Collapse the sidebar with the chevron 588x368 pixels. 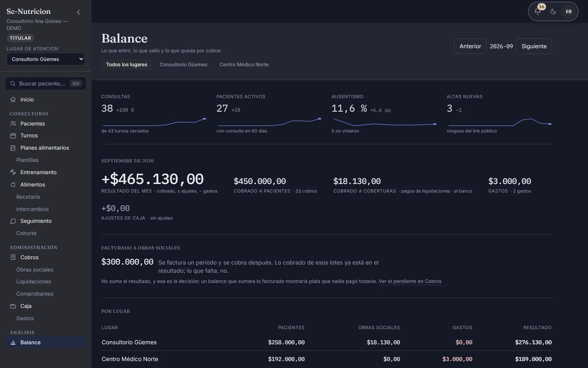point(78,12)
